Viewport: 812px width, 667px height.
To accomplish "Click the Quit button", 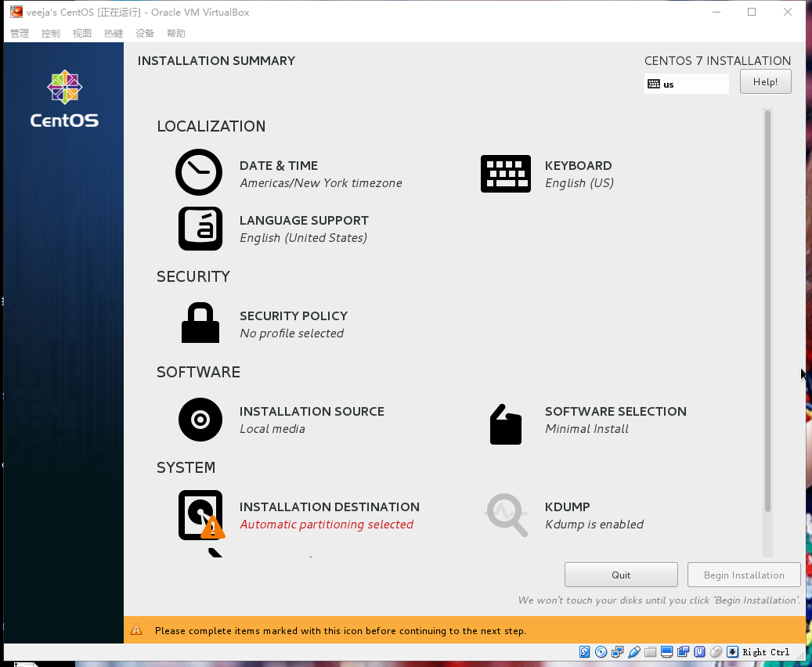I will pos(620,574).
